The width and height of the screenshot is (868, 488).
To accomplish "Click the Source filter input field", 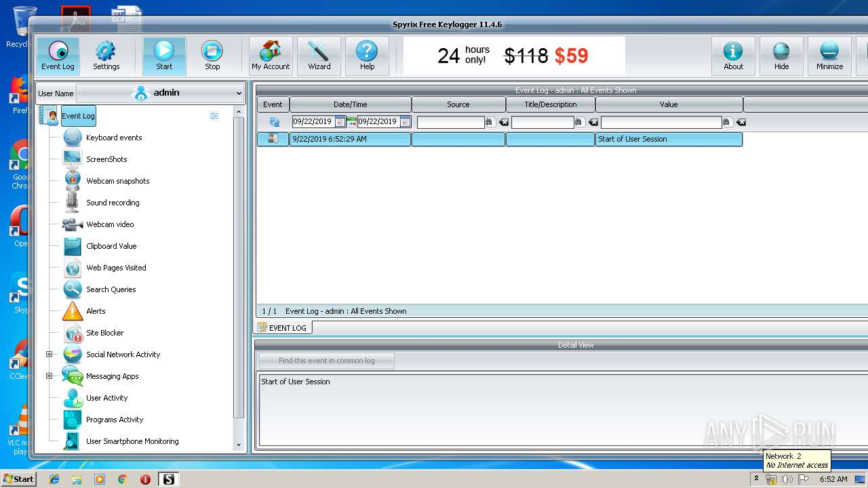I will coord(450,122).
